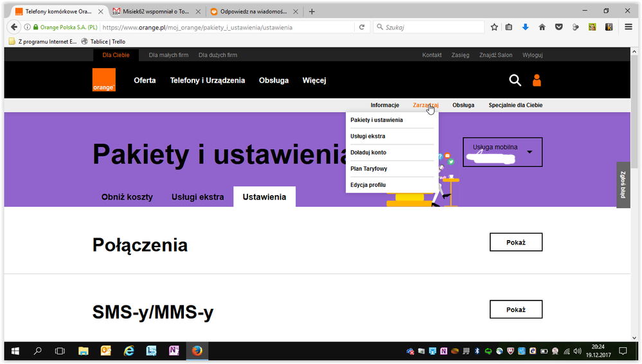
Task: Switch to Obniż koszty tab
Action: tap(127, 196)
